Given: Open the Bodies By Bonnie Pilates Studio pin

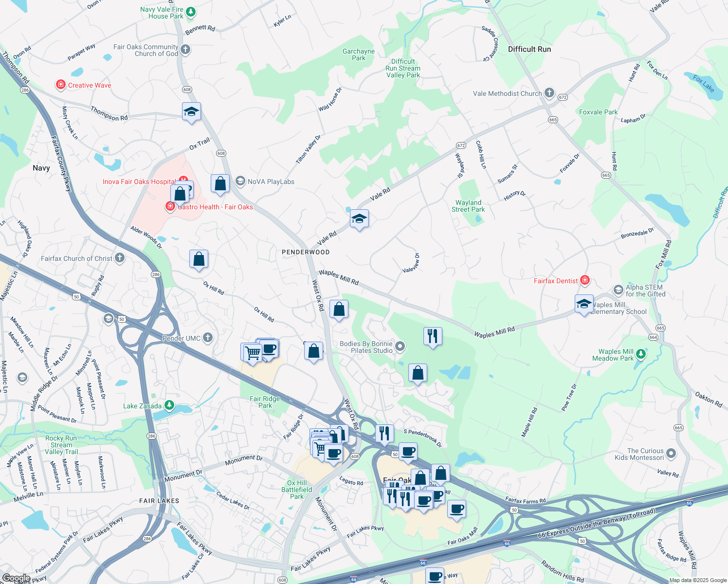Looking at the screenshot, I should [400, 347].
